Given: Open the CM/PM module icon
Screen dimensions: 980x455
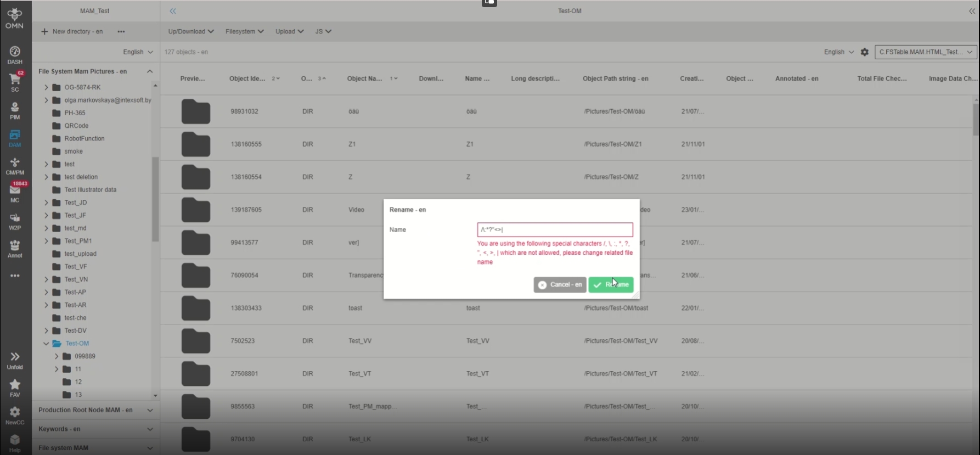Looking at the screenshot, I should pyautogui.click(x=15, y=166).
